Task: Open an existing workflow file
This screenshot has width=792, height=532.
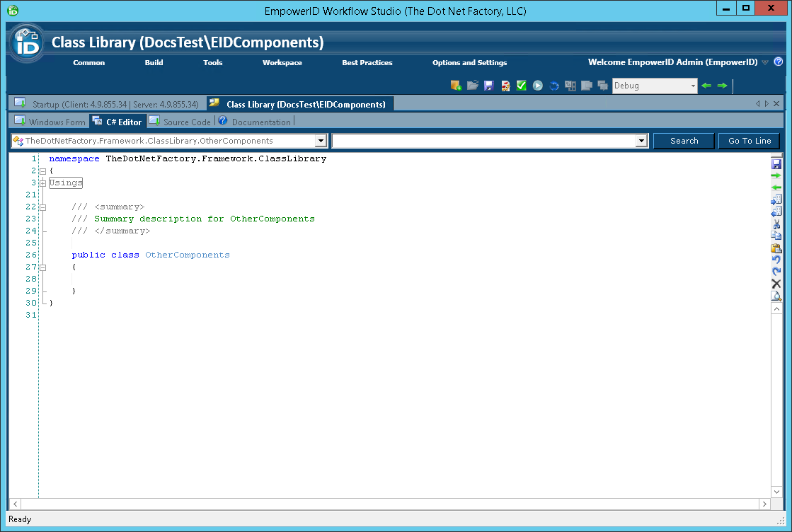Action: click(x=473, y=86)
